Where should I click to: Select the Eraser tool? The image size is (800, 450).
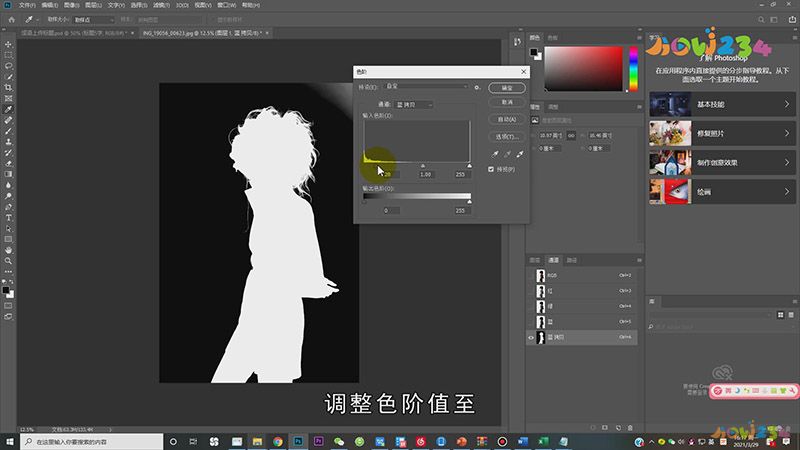pyautogui.click(x=8, y=164)
